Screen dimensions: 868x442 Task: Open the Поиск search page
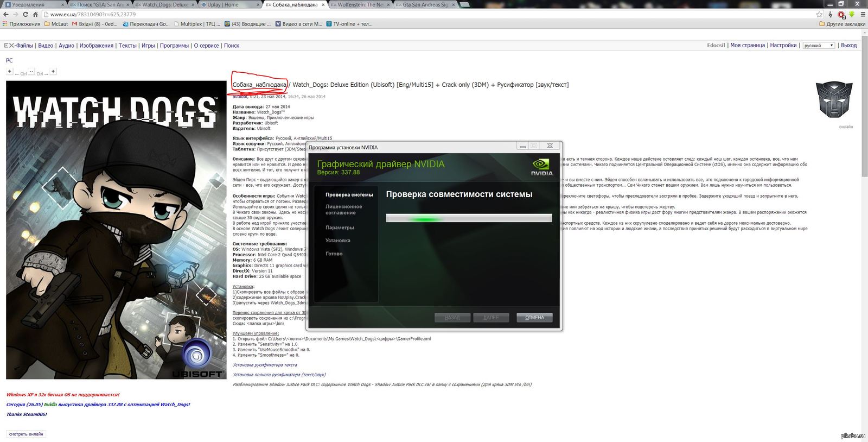[x=232, y=46]
